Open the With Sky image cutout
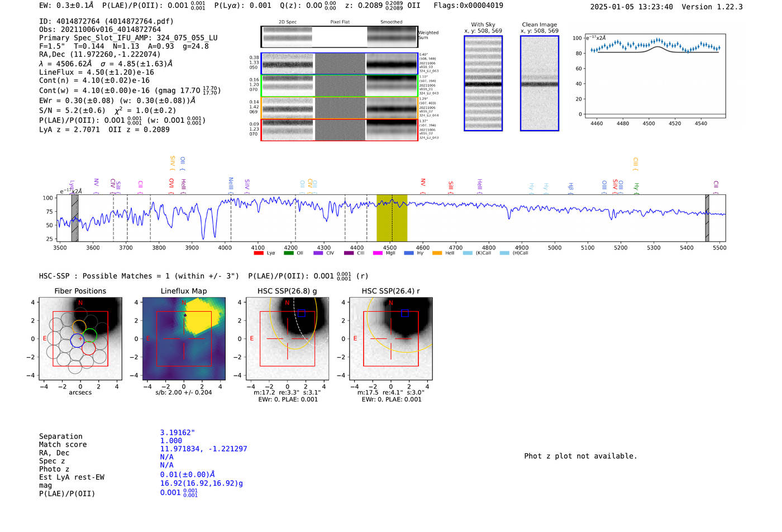The width and height of the screenshot is (782, 532). pyautogui.click(x=483, y=83)
